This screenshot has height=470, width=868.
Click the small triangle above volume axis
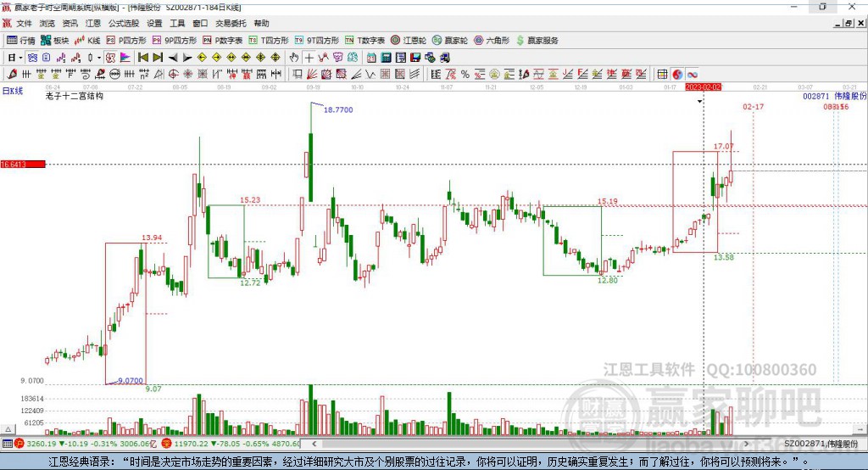[x=8, y=429]
